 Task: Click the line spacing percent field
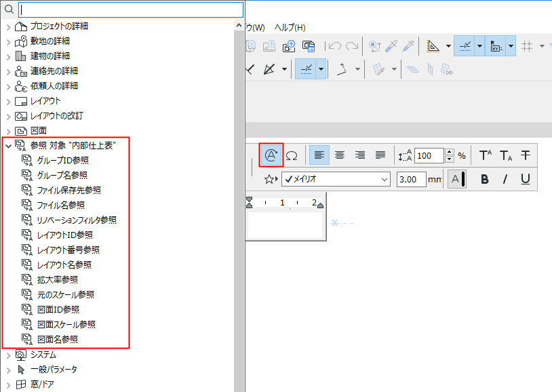[429, 156]
